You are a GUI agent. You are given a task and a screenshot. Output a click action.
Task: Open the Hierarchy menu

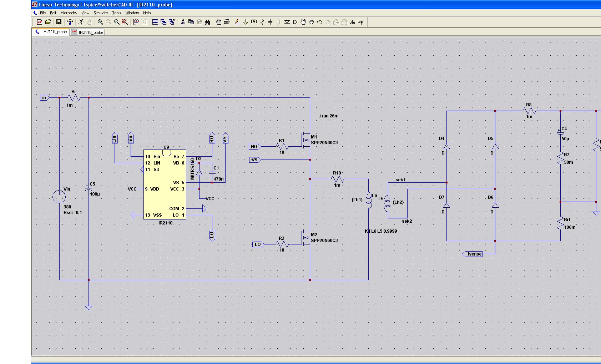(x=69, y=13)
